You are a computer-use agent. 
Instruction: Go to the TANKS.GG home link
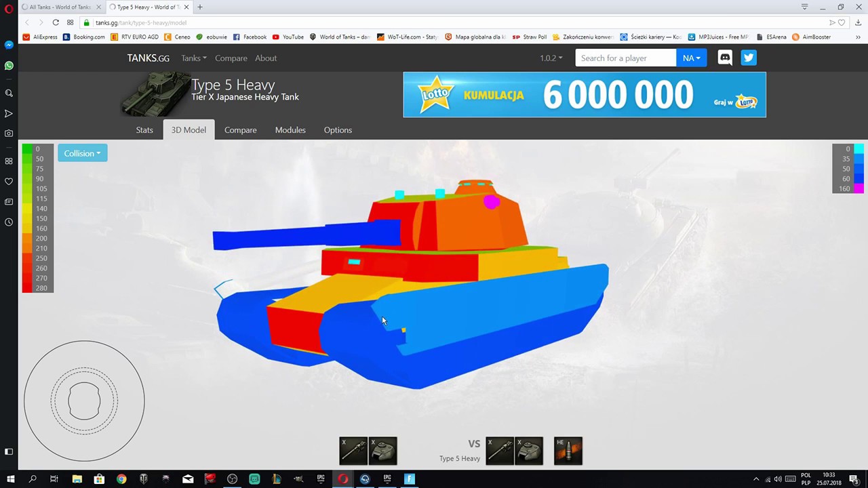coord(149,58)
